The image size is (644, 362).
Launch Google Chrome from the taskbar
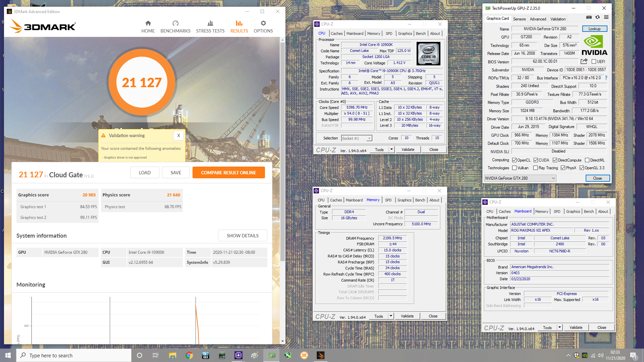click(x=189, y=355)
